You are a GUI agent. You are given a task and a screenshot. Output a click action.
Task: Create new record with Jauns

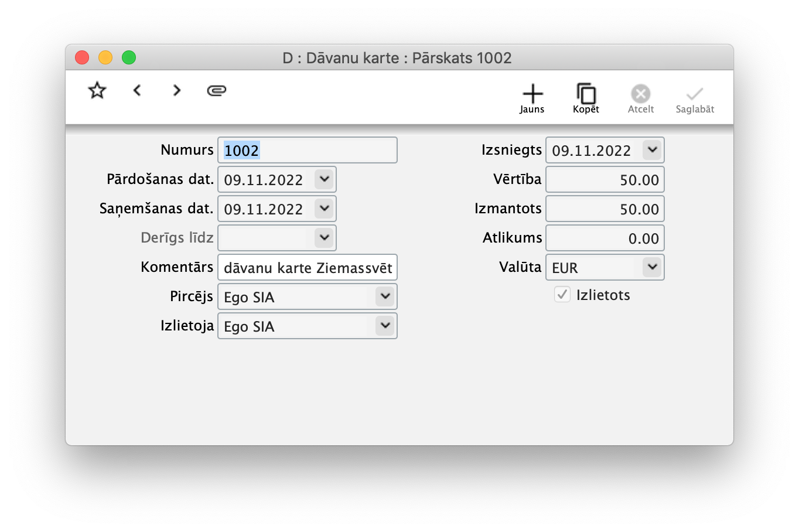(532, 98)
